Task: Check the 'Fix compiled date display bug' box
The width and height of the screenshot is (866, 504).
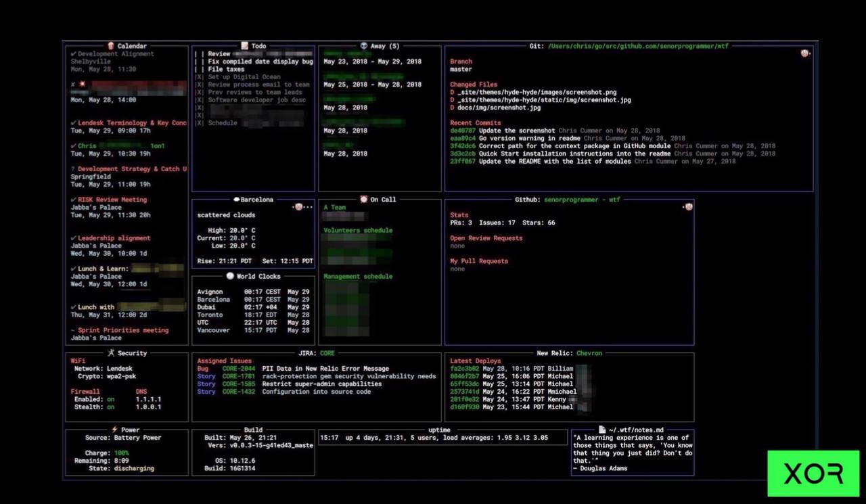Action: [x=199, y=62]
